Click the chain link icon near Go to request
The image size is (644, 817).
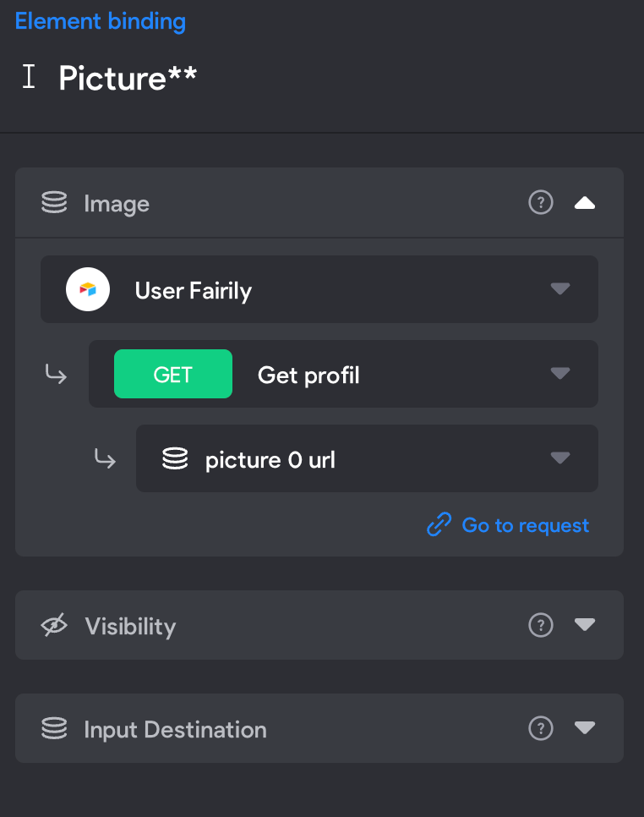point(439,524)
